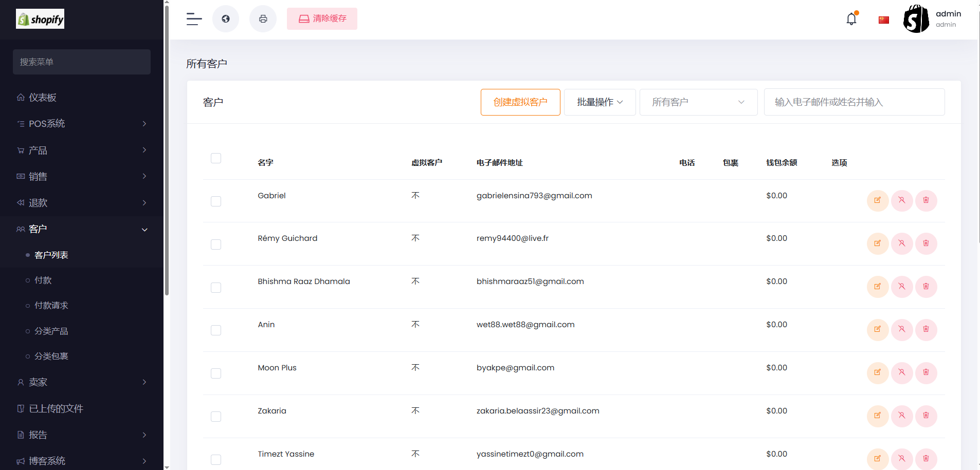This screenshot has height=470, width=980.
Task: Open the 批量操作 dropdown
Action: click(x=600, y=102)
